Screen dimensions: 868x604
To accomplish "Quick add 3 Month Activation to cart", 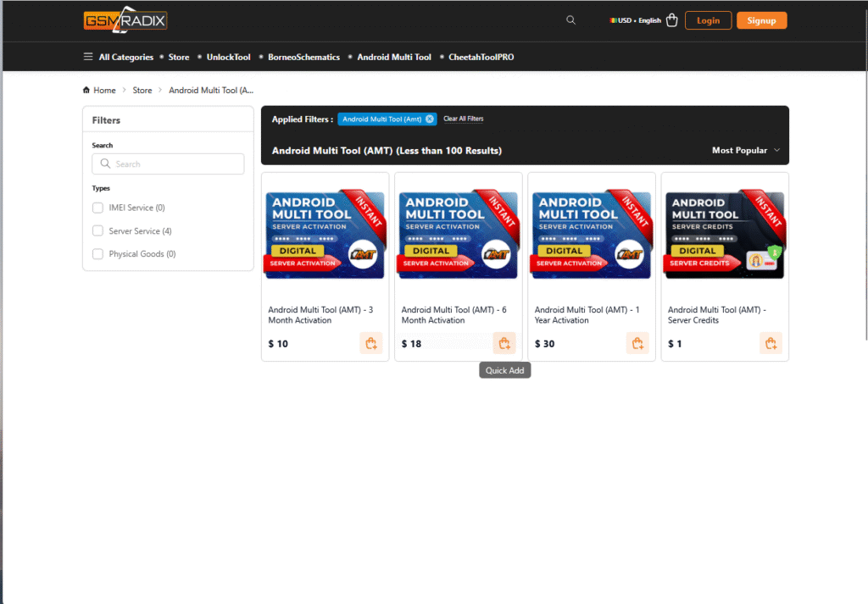I will [370, 343].
